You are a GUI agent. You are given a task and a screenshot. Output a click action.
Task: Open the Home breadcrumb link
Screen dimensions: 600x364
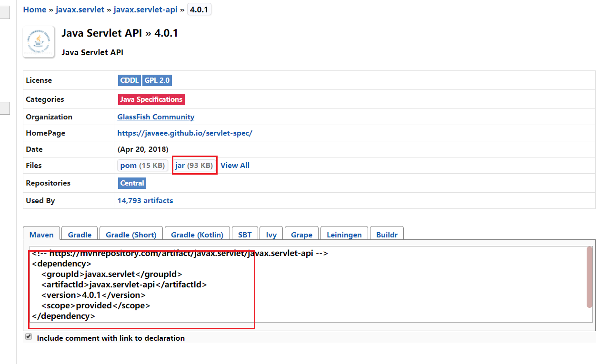click(35, 10)
